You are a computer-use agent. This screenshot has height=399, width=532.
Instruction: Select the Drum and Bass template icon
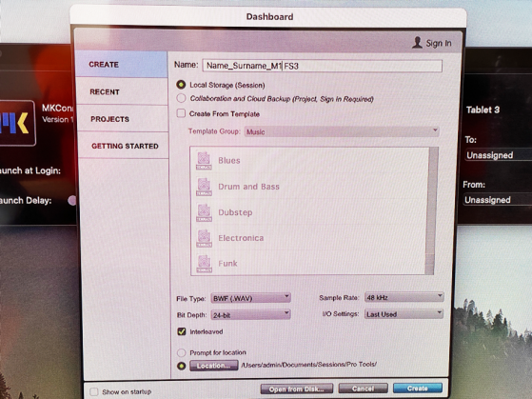point(204,187)
